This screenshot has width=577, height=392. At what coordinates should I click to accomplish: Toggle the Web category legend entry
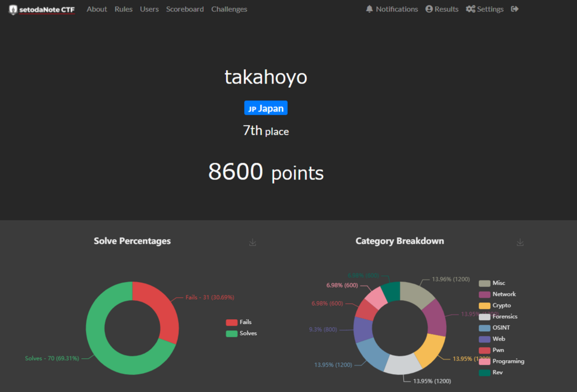[x=492, y=339]
